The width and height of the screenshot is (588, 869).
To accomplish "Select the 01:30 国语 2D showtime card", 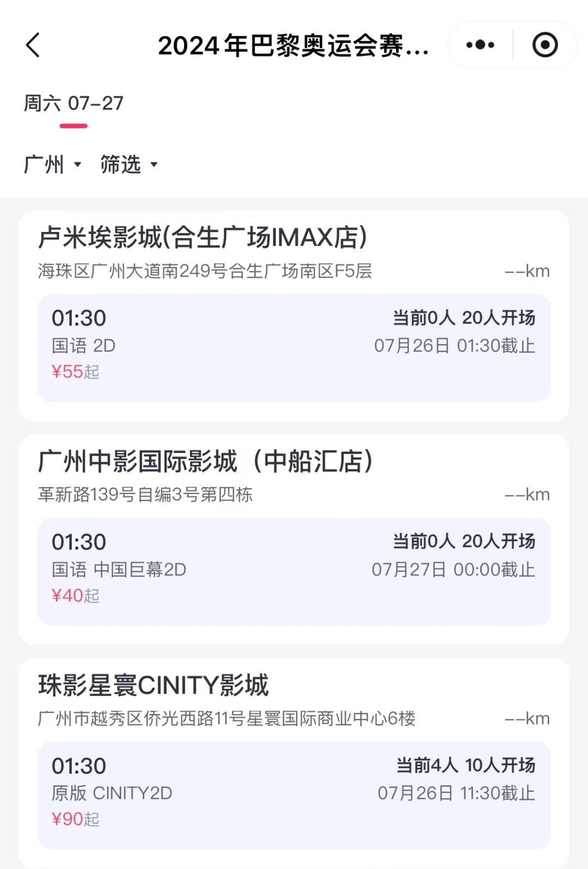I will (x=294, y=348).
